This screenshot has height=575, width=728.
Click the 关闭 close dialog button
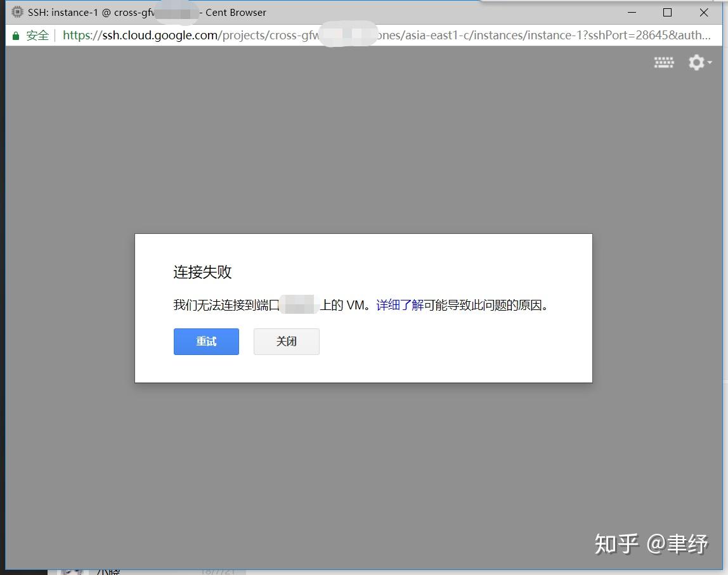click(x=287, y=342)
